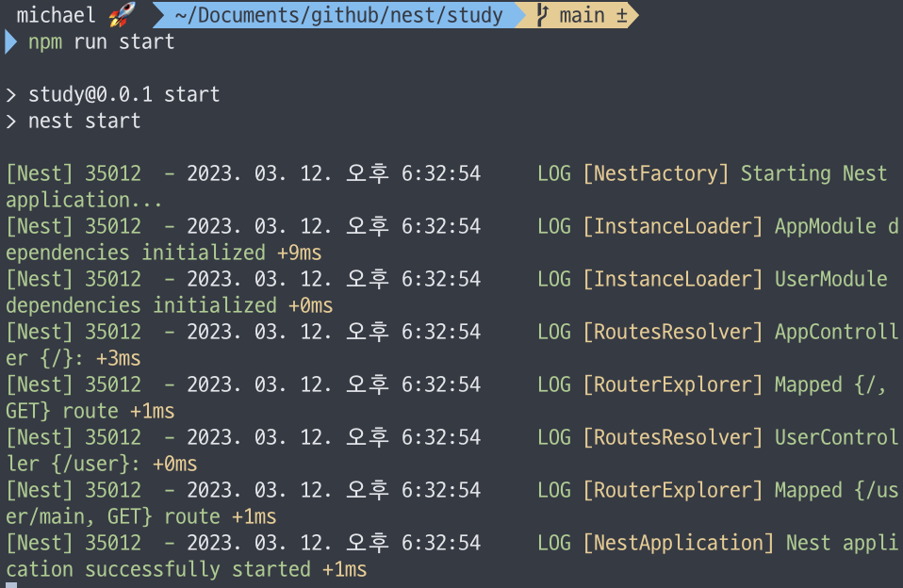Click the 'nest start' output line
This screenshot has height=588, width=903.
(84, 121)
